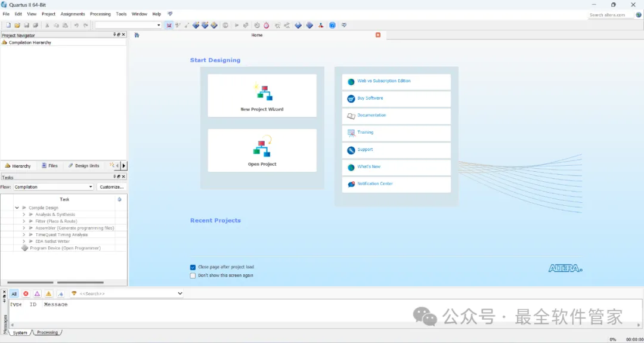Viewport: 644px width, 343px height.
Task: Close the Home tab with the red X
Action: (x=378, y=35)
